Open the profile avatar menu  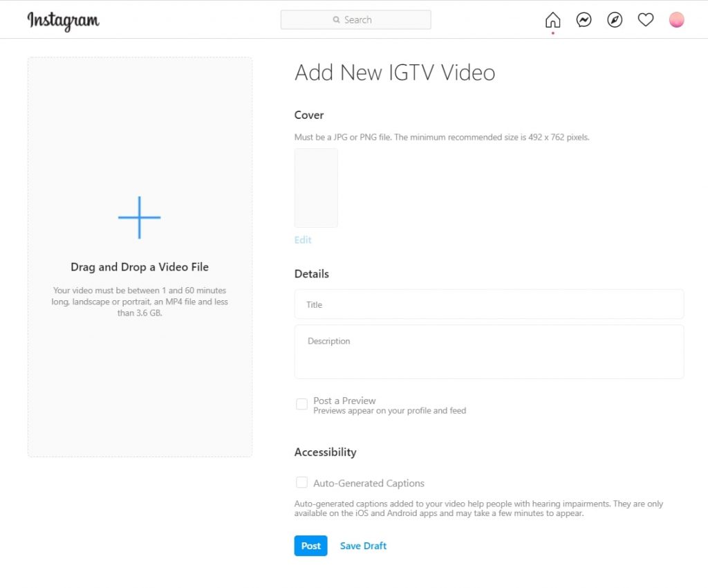676,20
